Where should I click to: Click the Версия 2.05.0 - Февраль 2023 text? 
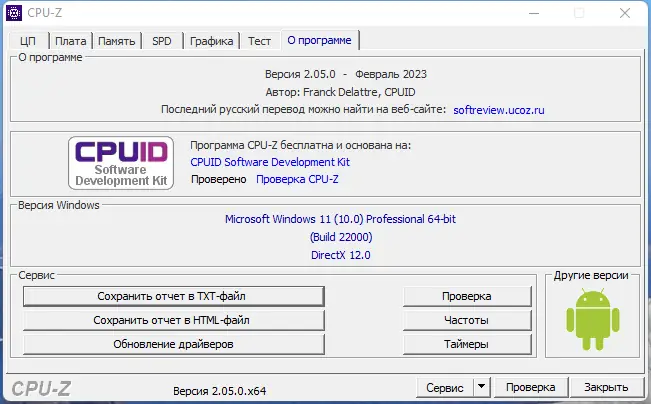pos(346,74)
